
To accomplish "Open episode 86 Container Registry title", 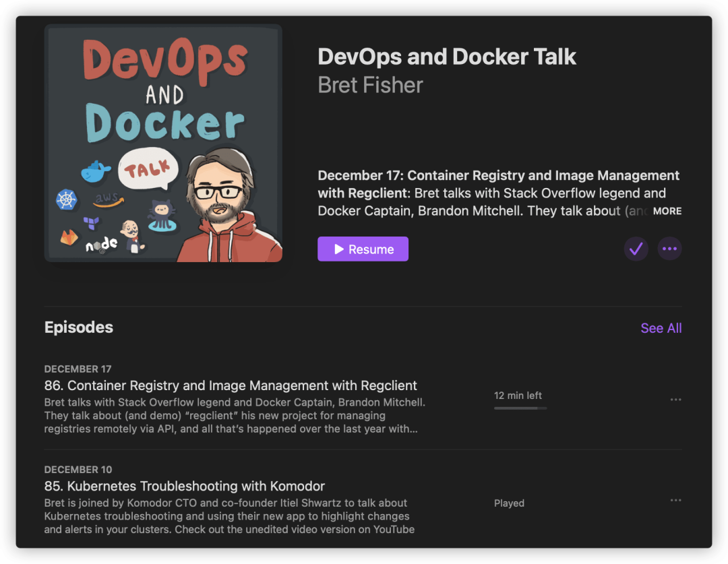I will pos(231,385).
